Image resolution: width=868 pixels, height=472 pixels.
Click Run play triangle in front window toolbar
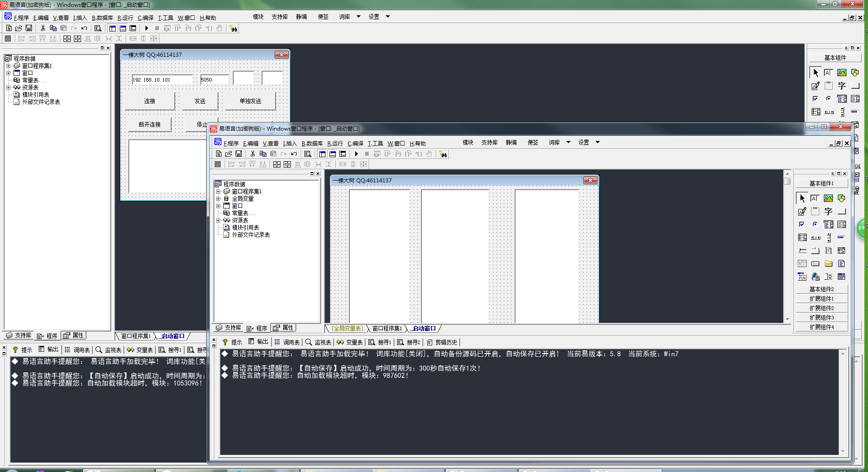pos(357,154)
